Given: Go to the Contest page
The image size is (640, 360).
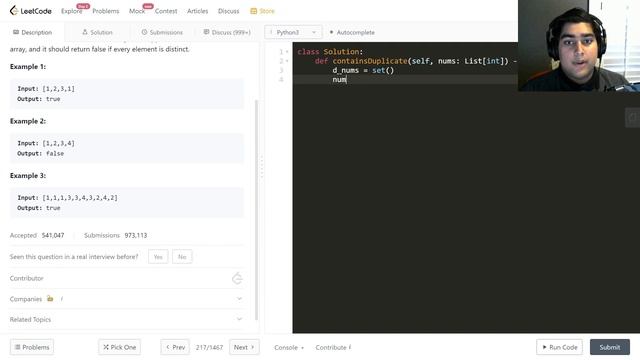Looking at the screenshot, I should (x=166, y=11).
